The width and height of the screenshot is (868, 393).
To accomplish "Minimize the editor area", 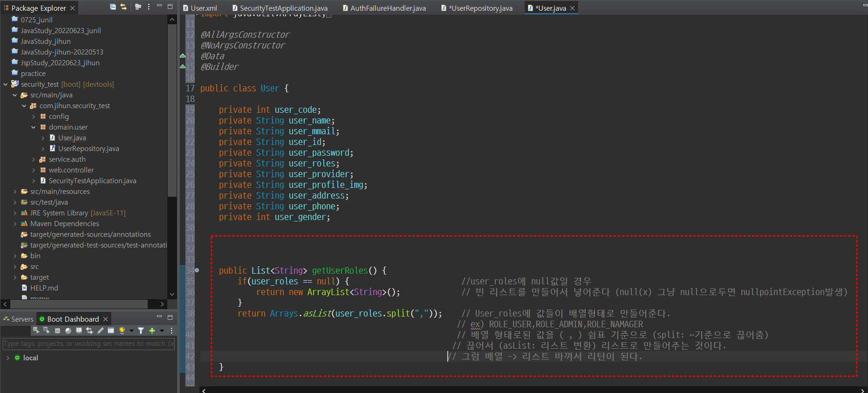I will (865, 6).
